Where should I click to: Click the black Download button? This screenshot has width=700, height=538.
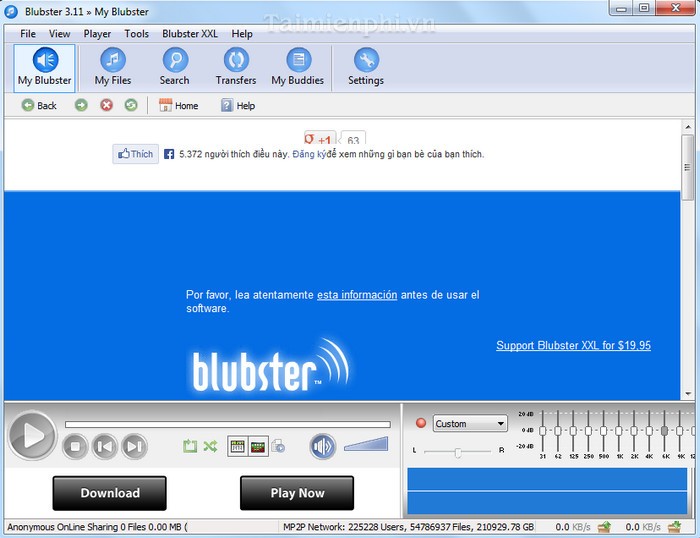[110, 493]
